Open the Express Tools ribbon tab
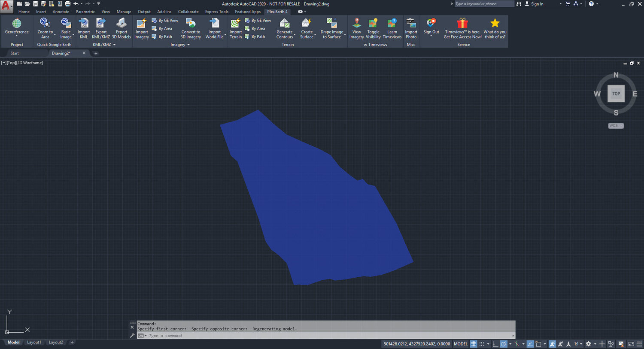The height and width of the screenshot is (349, 644). click(217, 12)
